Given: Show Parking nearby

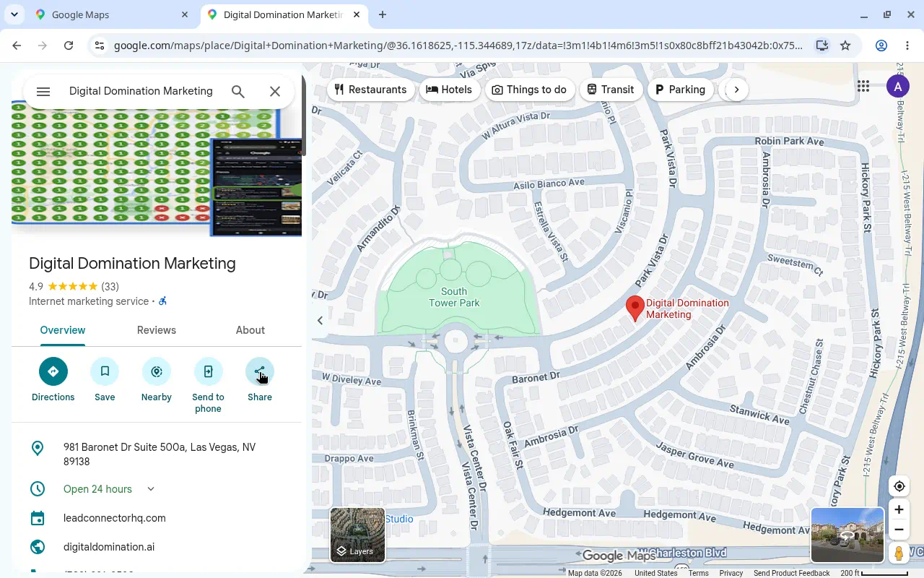Looking at the screenshot, I should point(681,90).
